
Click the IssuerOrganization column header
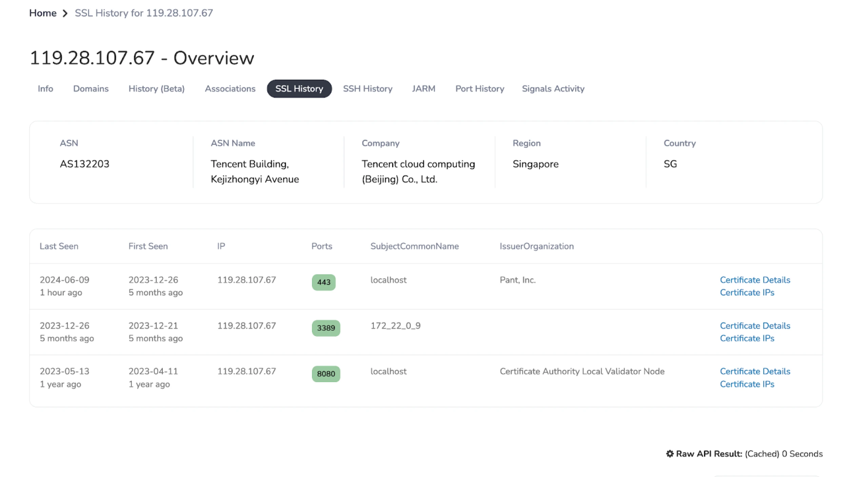(x=536, y=246)
